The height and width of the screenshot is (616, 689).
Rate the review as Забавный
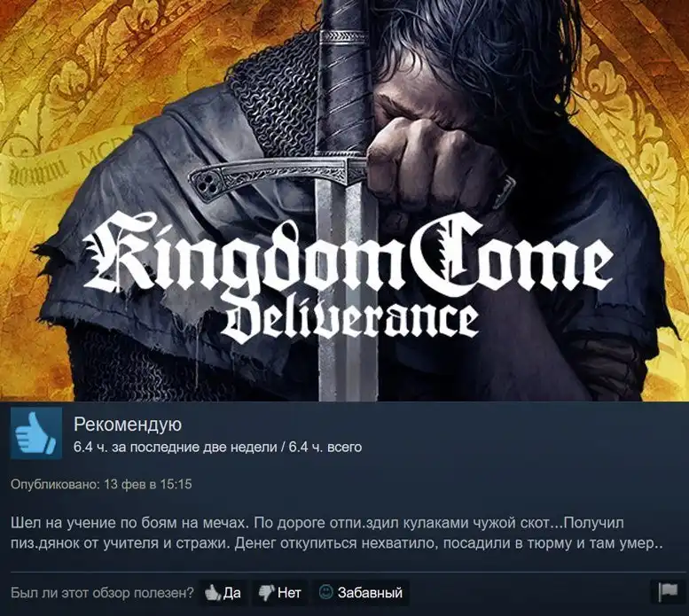(x=361, y=593)
